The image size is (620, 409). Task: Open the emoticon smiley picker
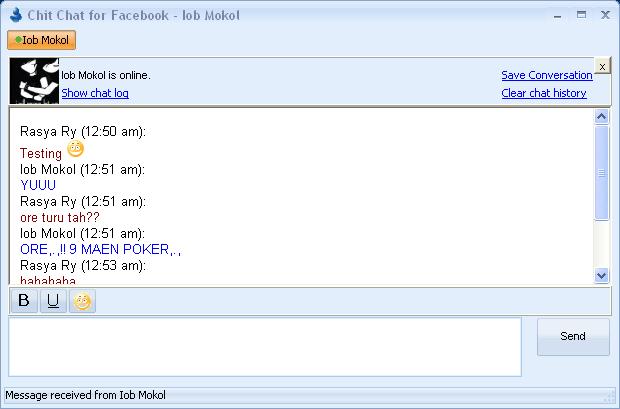[82, 301]
